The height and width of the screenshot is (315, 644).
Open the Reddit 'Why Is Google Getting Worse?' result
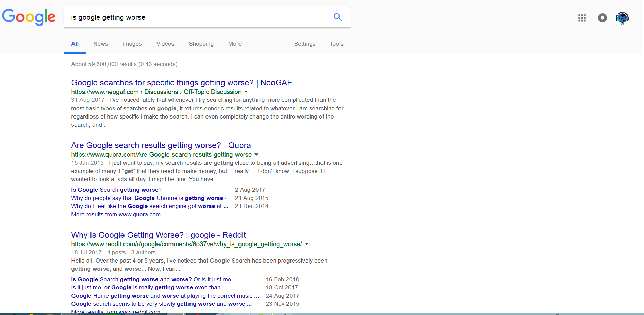tap(159, 235)
